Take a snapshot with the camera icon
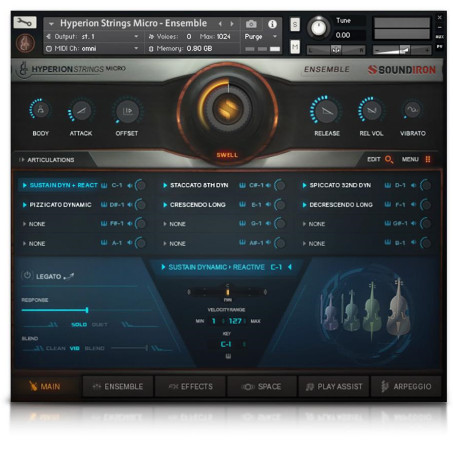453x461 pixels. 251,24
